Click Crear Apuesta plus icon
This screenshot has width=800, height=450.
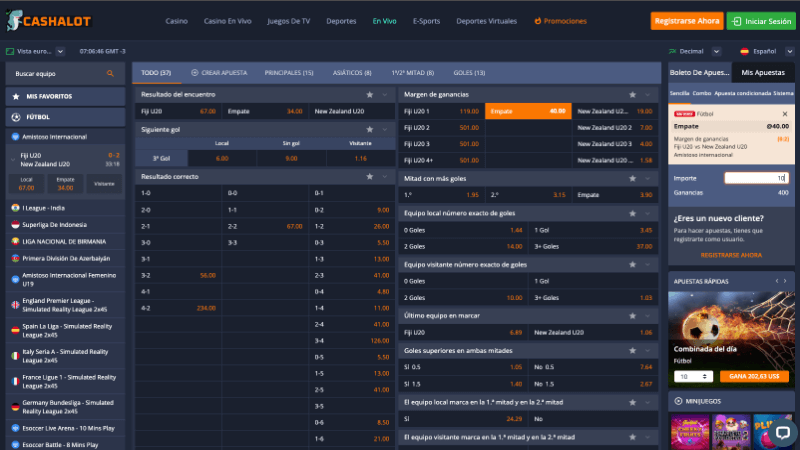194,72
